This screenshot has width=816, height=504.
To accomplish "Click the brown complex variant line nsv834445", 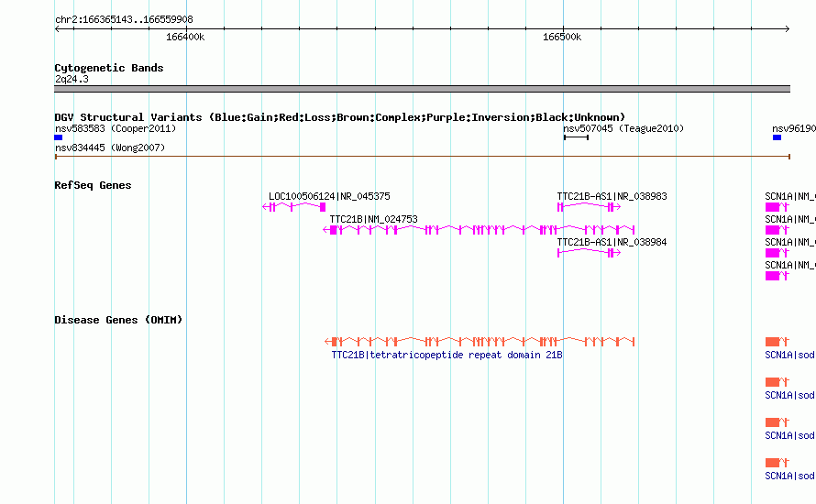I will pos(423,157).
